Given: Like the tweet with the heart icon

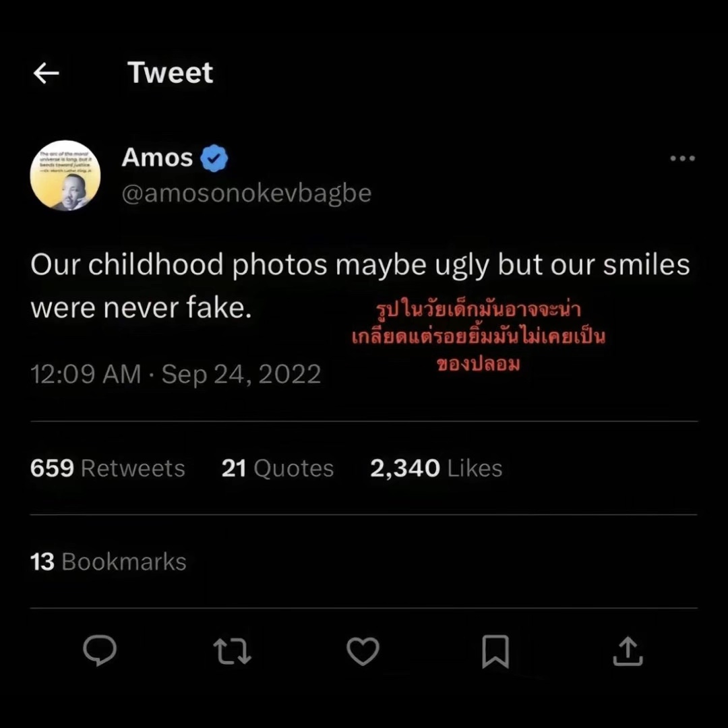Looking at the screenshot, I should coord(363,652).
